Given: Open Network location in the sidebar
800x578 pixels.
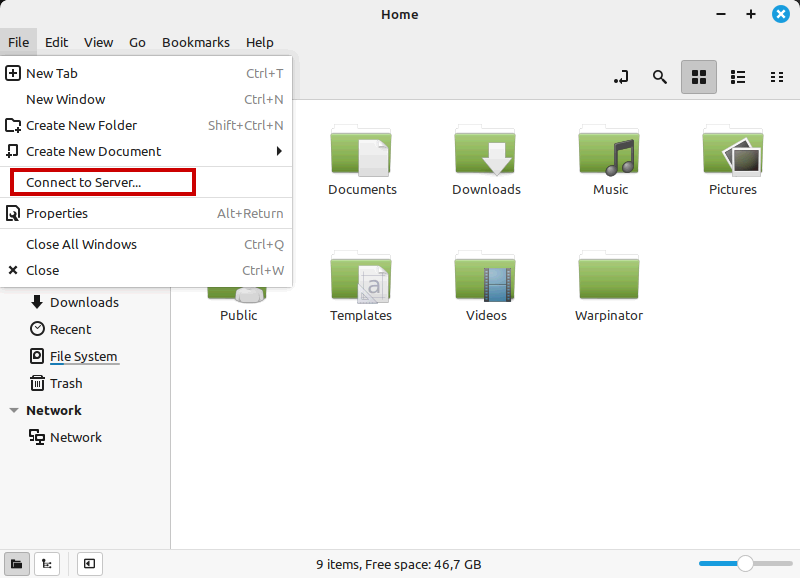Looking at the screenshot, I should [x=76, y=438].
